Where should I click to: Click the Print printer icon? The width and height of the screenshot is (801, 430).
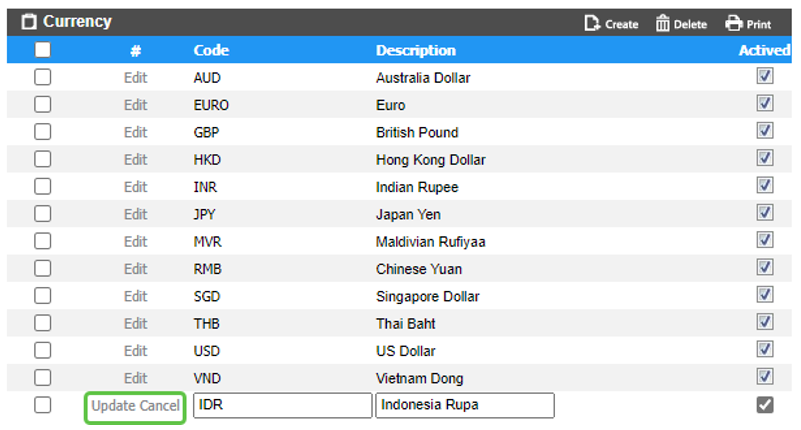pos(733,23)
